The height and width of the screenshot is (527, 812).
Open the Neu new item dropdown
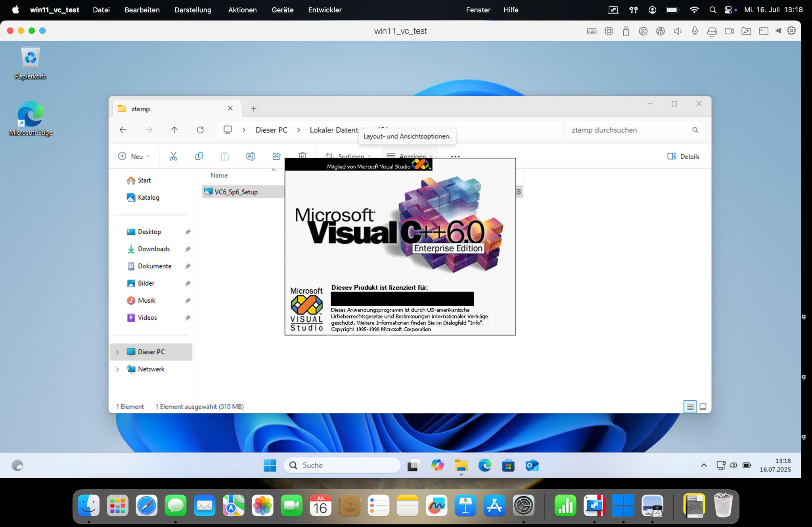point(134,157)
